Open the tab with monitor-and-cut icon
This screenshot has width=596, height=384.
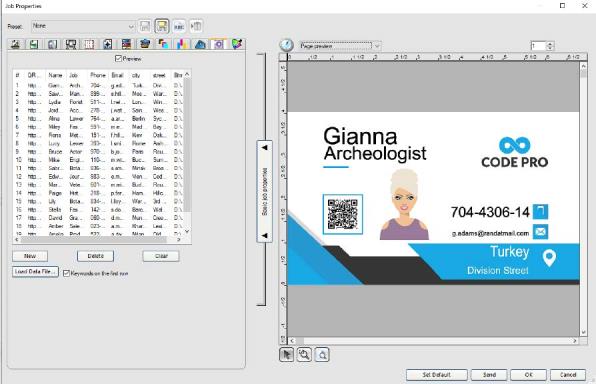click(71, 44)
